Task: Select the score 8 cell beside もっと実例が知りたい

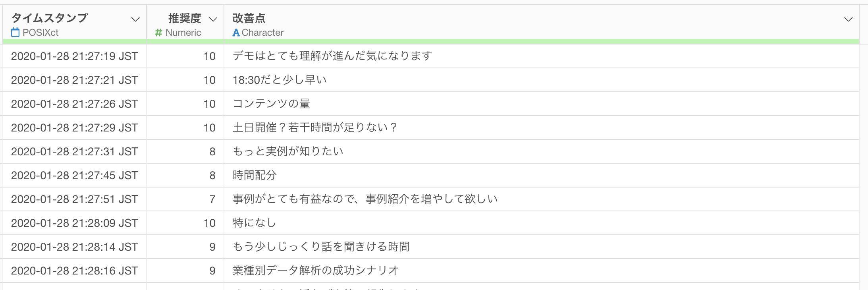Action: (185, 151)
